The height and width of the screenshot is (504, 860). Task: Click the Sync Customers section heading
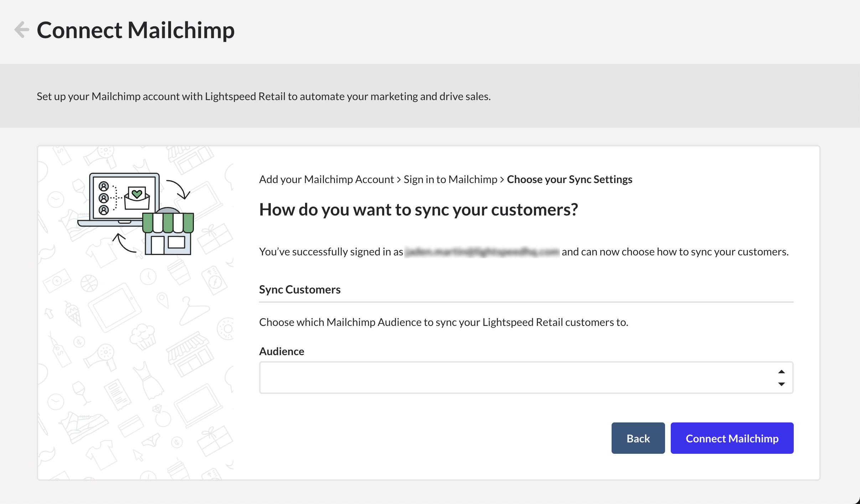(300, 290)
